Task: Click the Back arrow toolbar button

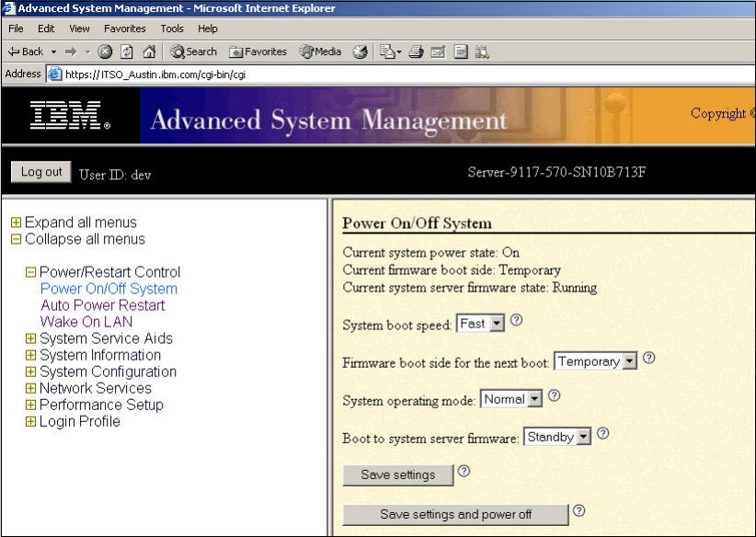Action: click(x=26, y=51)
